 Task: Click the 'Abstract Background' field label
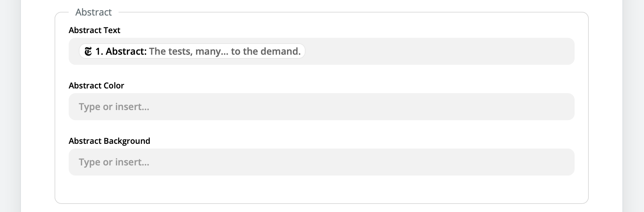109,141
